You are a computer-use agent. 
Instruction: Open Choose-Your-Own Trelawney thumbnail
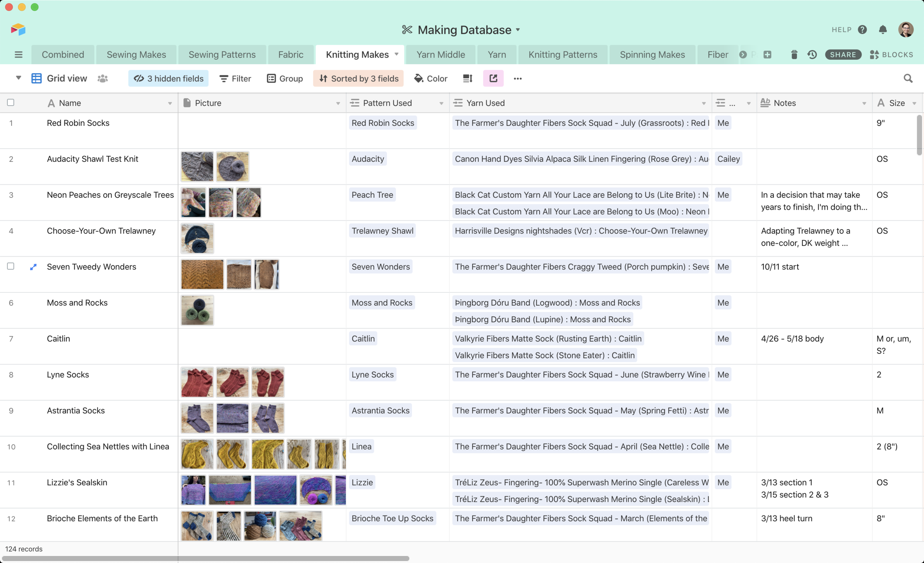(x=197, y=238)
